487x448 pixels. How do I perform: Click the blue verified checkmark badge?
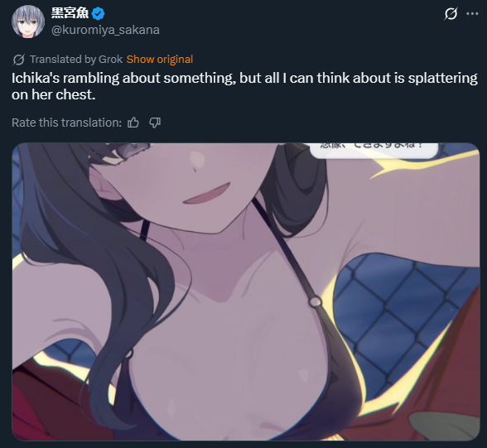[x=99, y=13]
